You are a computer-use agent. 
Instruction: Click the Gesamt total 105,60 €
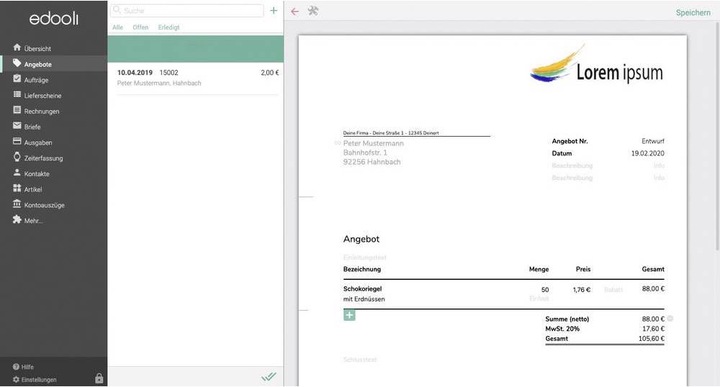(x=651, y=339)
